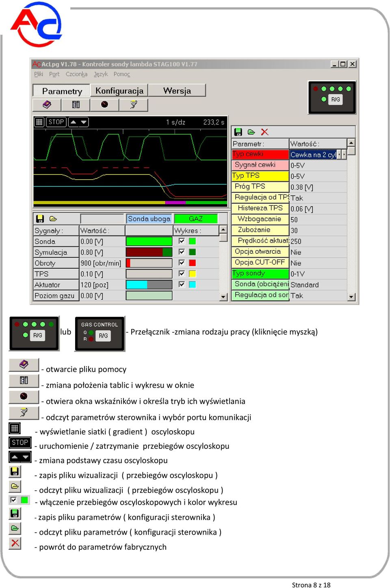Viewport: 390px width, 588px height.
Task: Click Wzbogacanie value 50
Action: 318,220
